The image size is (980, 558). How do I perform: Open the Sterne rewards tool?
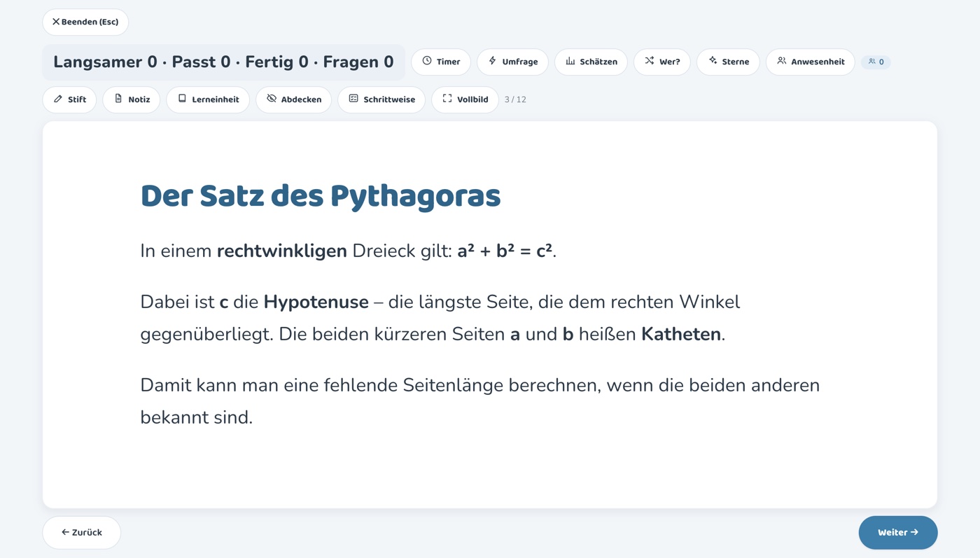click(x=728, y=62)
